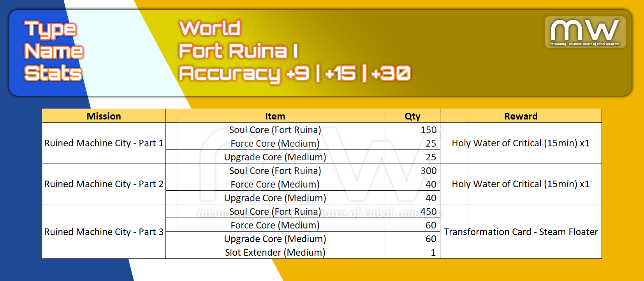
Task: Select the Qty column header
Action: (x=412, y=116)
